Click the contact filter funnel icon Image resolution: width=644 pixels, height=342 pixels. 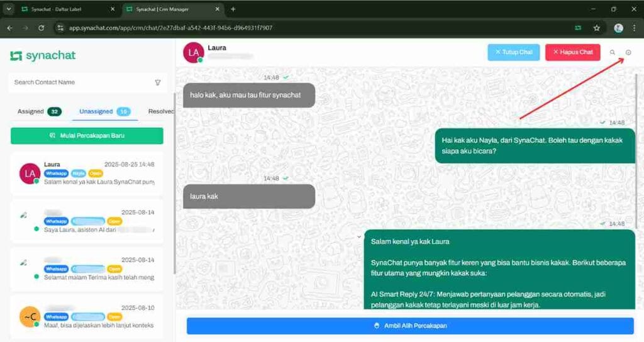pyautogui.click(x=158, y=82)
